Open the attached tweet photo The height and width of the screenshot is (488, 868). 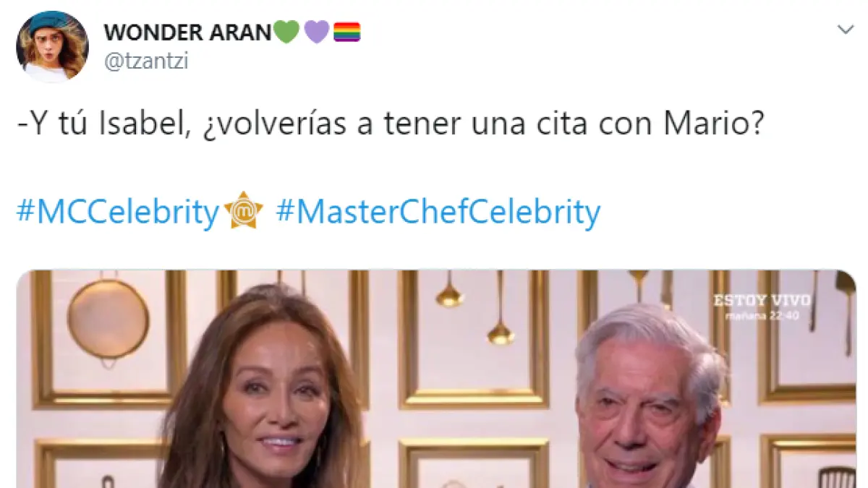click(436, 379)
